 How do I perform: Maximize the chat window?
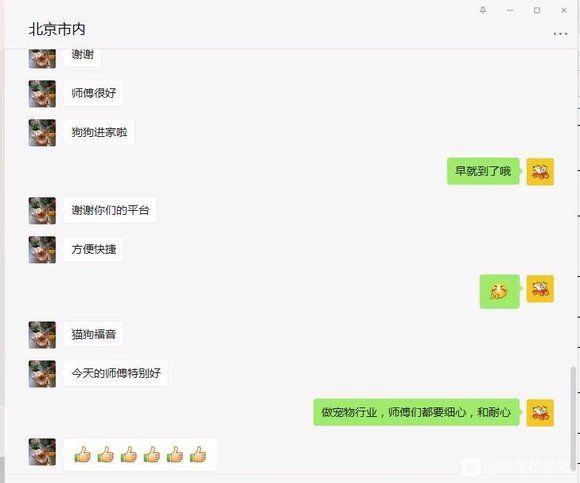(537, 10)
